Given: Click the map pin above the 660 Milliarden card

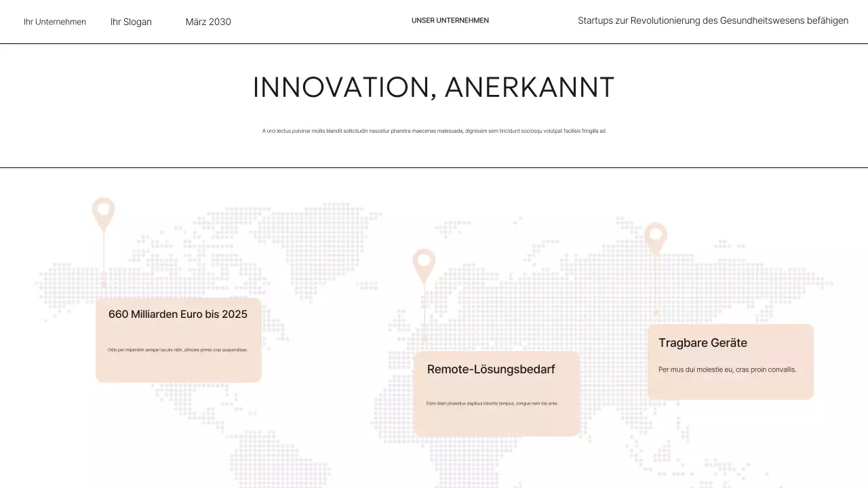Looking at the screenshot, I should (104, 211).
